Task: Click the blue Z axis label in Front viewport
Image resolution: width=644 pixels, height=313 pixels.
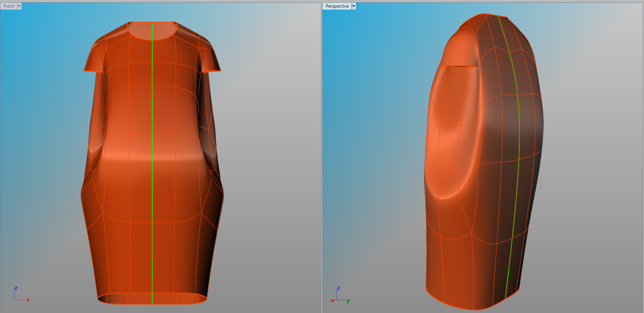Action: coord(16,288)
